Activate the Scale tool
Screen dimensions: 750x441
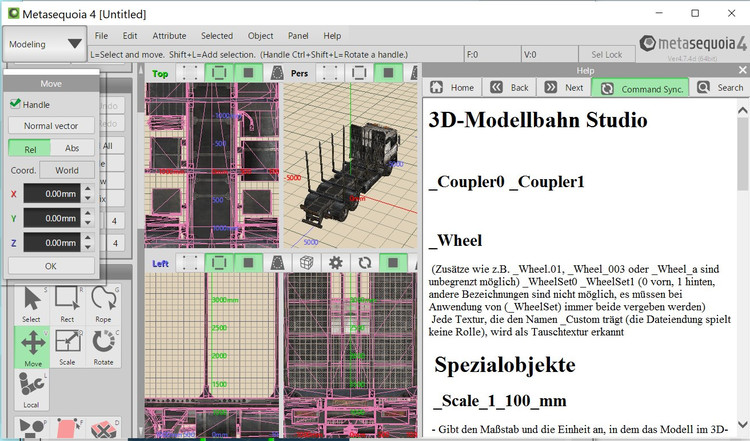(67, 344)
